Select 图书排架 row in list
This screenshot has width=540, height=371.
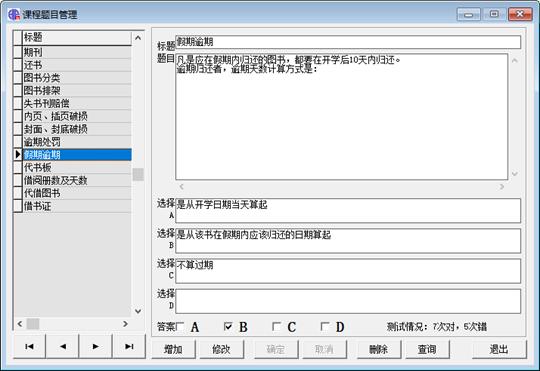click(x=77, y=91)
